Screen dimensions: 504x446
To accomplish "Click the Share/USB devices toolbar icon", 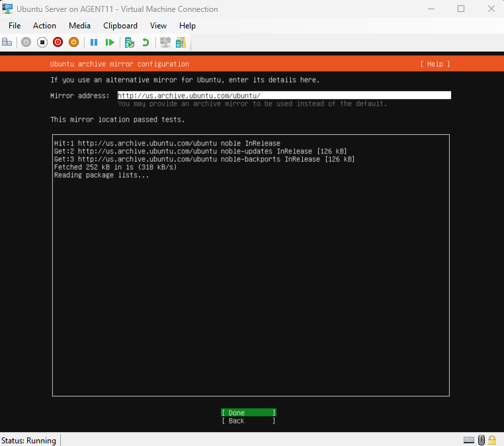I will pyautogui.click(x=181, y=42).
